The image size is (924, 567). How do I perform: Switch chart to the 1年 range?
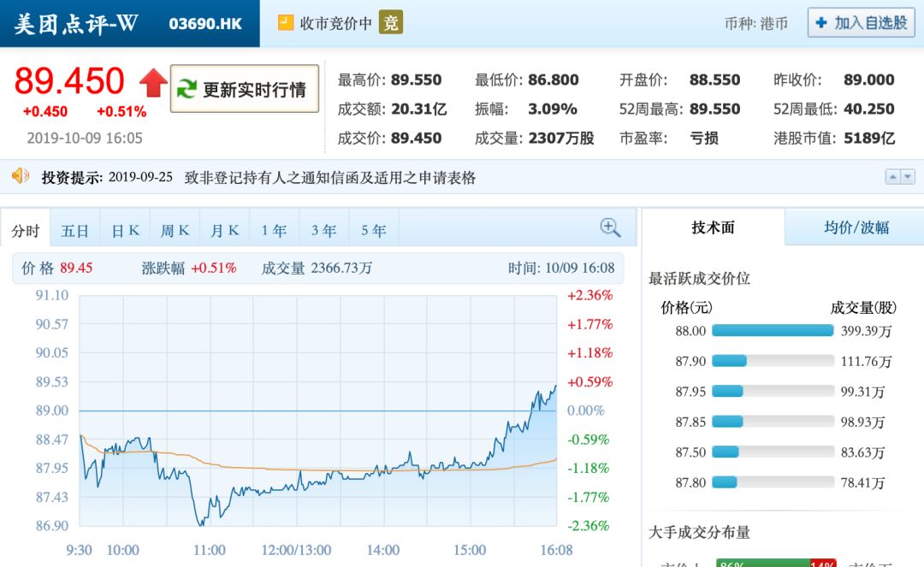click(274, 231)
